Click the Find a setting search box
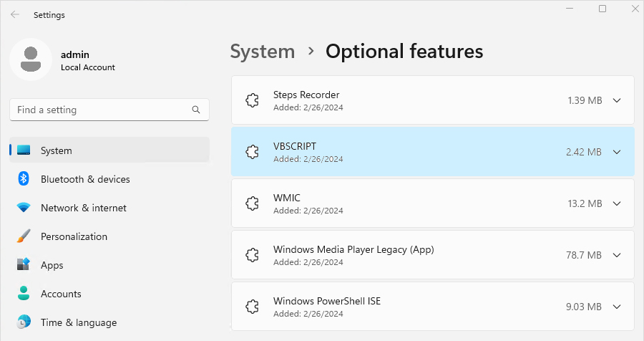This screenshot has width=644, height=341. point(109,110)
